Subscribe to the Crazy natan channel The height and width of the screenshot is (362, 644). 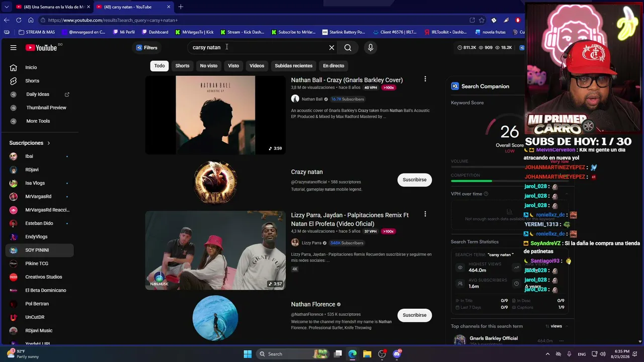click(415, 180)
